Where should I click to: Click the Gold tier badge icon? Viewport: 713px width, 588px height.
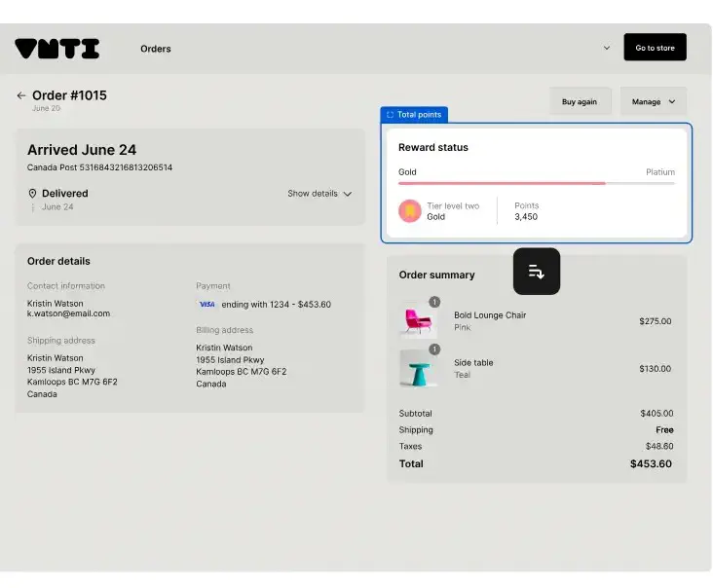(410, 211)
